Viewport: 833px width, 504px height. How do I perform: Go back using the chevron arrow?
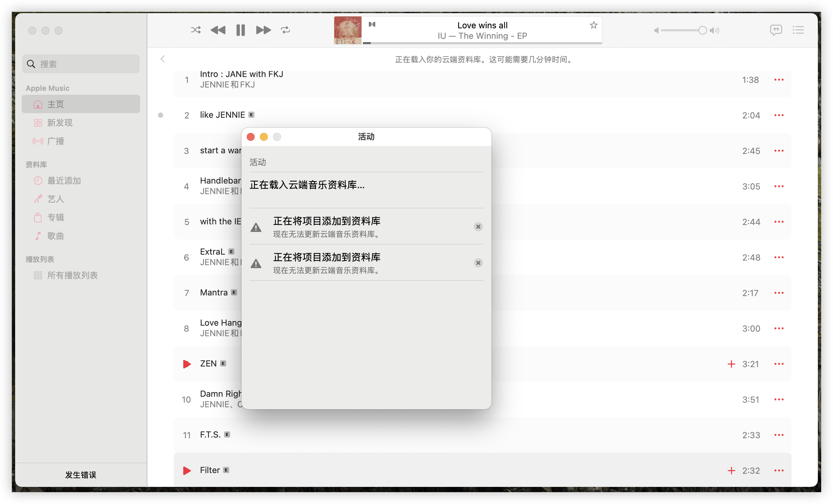point(163,59)
